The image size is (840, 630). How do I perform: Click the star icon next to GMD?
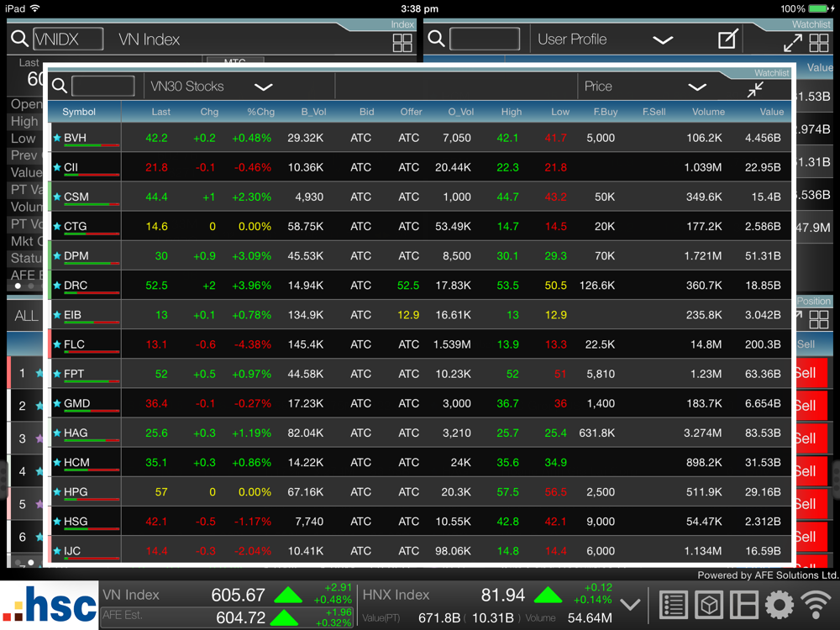(57, 403)
